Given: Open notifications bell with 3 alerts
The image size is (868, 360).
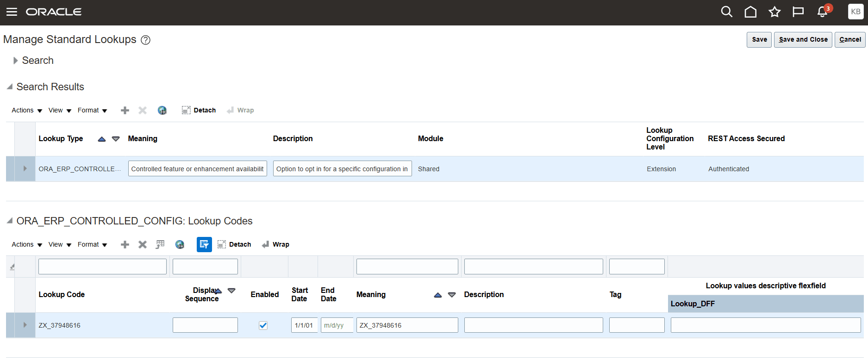Looking at the screenshot, I should point(823,12).
